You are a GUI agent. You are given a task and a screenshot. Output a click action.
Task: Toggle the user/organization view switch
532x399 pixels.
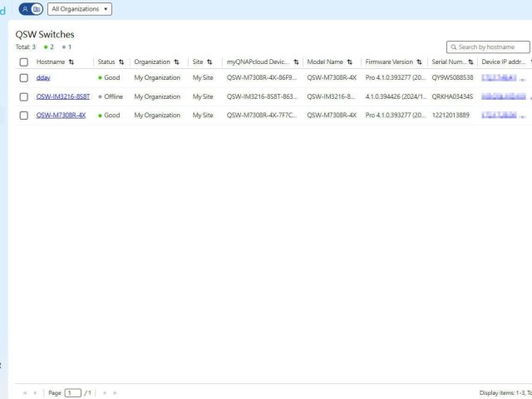click(x=31, y=9)
